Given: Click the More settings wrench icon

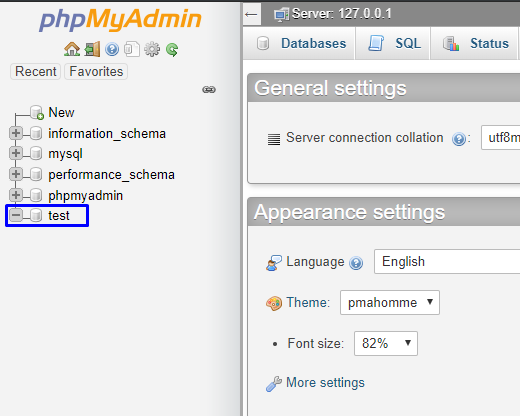Looking at the screenshot, I should click(274, 384).
